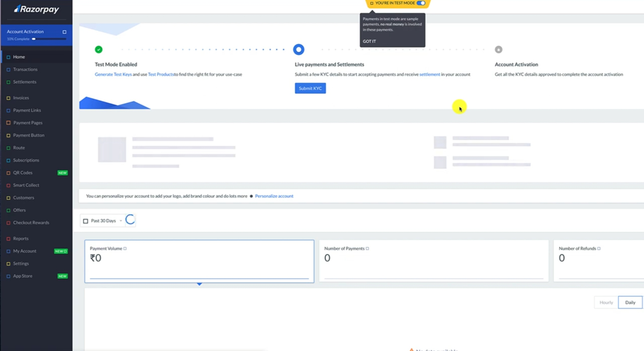
Task: Click the QR Codes sidebar icon
Action: point(8,173)
